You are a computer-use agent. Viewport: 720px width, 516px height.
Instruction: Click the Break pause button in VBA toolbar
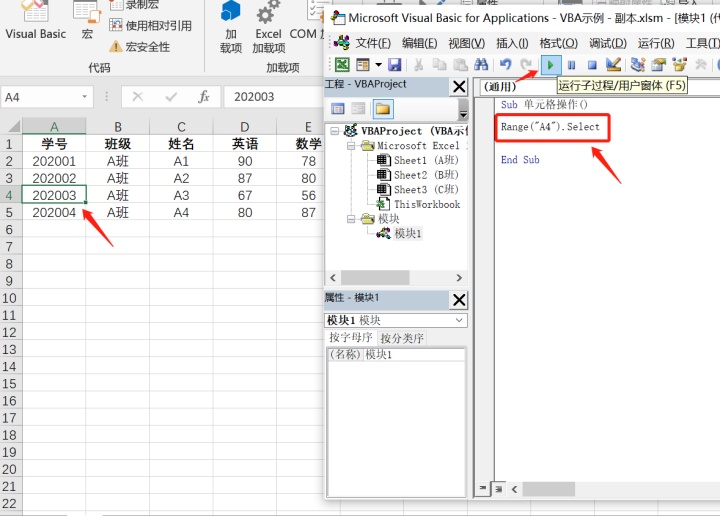point(571,65)
